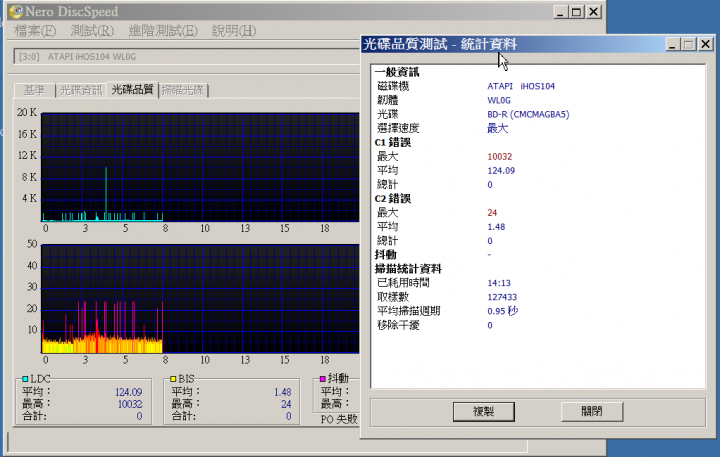The width and height of the screenshot is (720, 457).
Task: Close the Nero DiscSpeed main window
Action: tap(594, 11)
